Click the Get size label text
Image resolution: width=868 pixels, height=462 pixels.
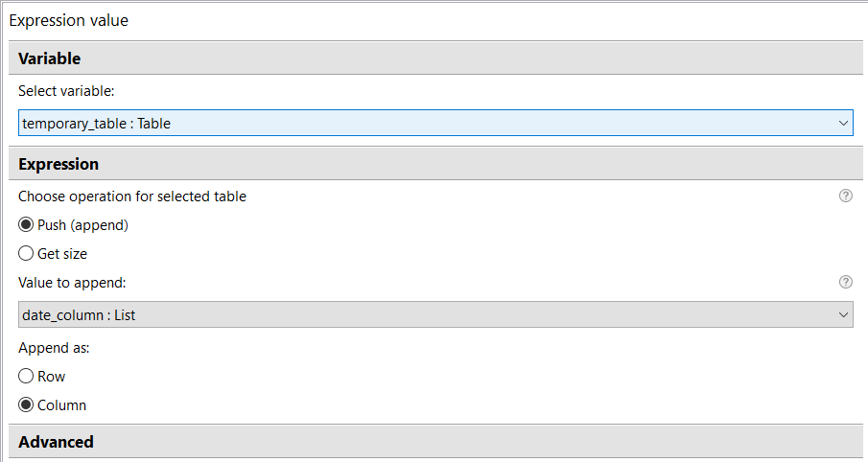pyautogui.click(x=62, y=254)
